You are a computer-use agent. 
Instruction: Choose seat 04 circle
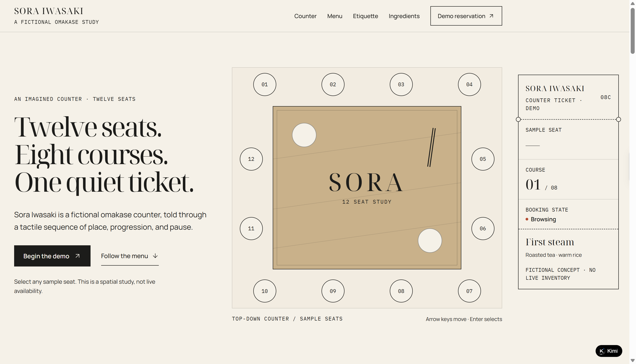coord(469,84)
